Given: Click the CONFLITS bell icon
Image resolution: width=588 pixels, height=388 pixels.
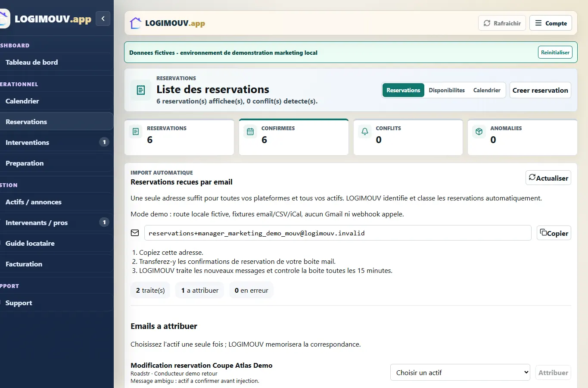Looking at the screenshot, I should coord(365,131).
